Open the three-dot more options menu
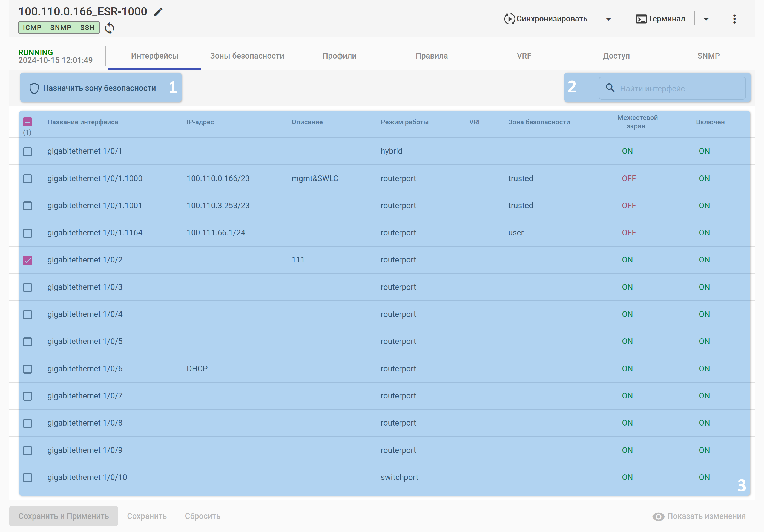Image resolution: width=764 pixels, height=532 pixels. [734, 19]
